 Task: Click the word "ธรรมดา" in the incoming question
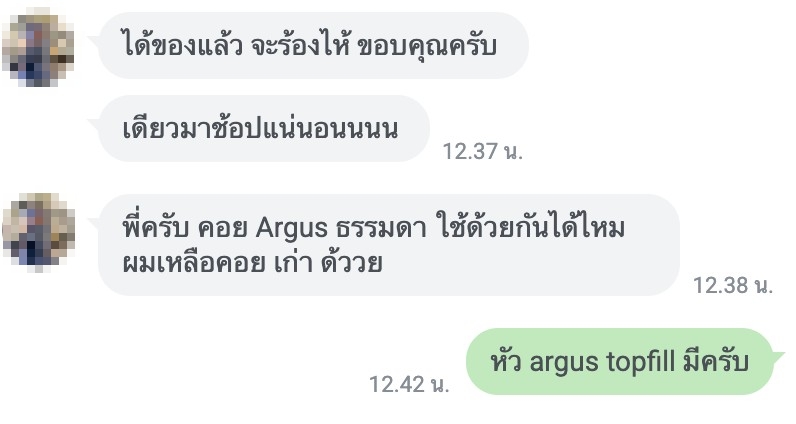pos(381,228)
